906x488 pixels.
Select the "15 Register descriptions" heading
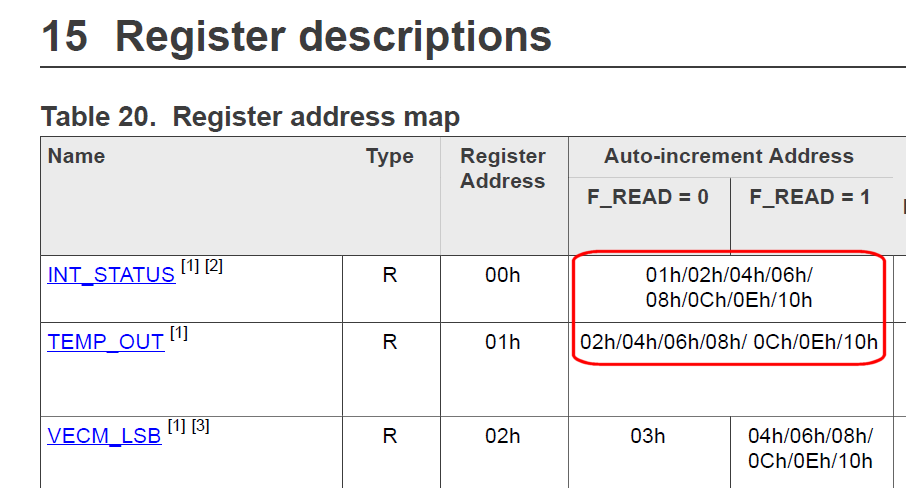click(296, 37)
